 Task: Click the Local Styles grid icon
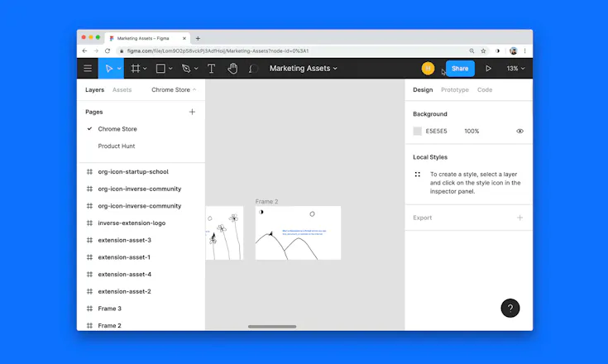tap(417, 175)
